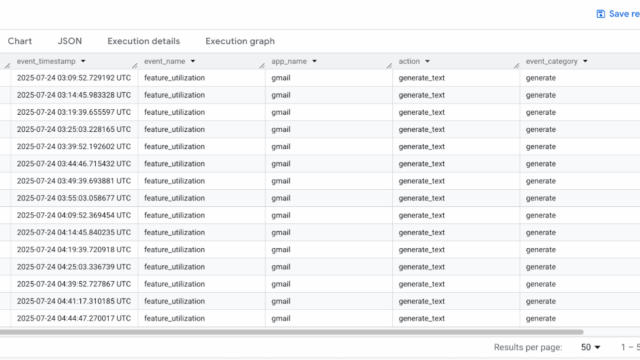Select timestamp 2025-07-24 03:19:39.655597 UTC

click(x=74, y=112)
